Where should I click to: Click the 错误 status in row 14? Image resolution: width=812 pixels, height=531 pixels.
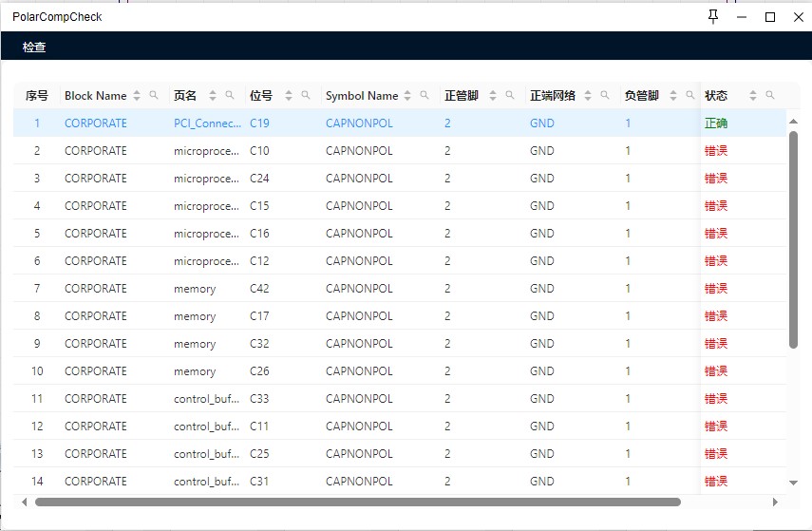click(716, 481)
